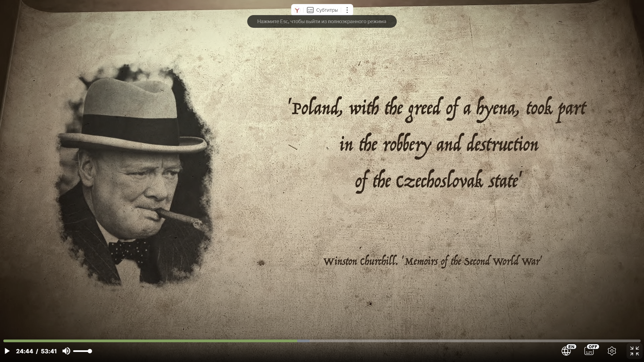Image resolution: width=644 pixels, height=362 pixels.
Task: Click the Субтитры label button
Action: [327, 10]
